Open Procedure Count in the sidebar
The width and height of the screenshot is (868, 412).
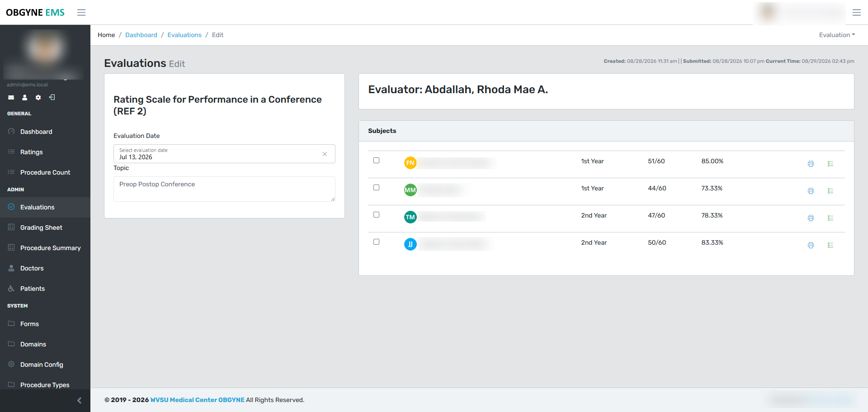coord(45,172)
